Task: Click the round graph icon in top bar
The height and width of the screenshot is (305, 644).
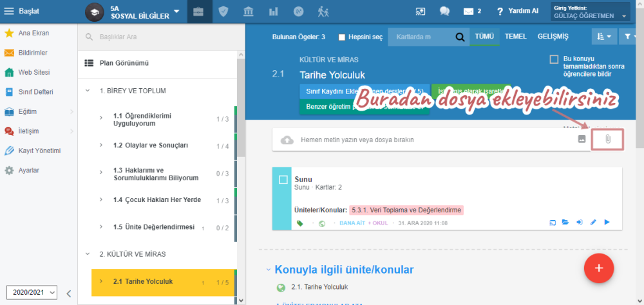Action: tap(299, 12)
